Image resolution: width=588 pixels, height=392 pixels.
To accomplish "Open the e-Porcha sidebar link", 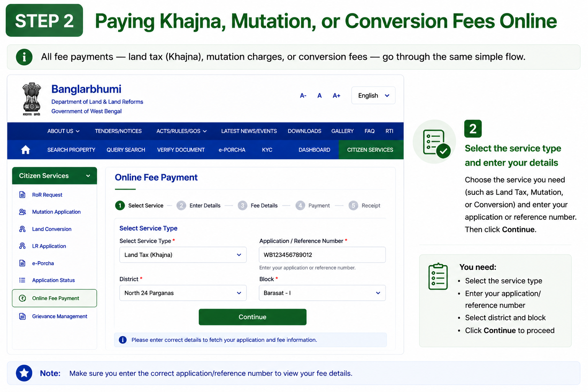I will click(43, 263).
